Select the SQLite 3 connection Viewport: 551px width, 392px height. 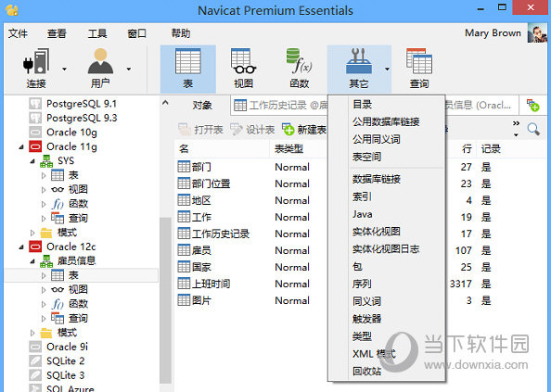(x=58, y=375)
